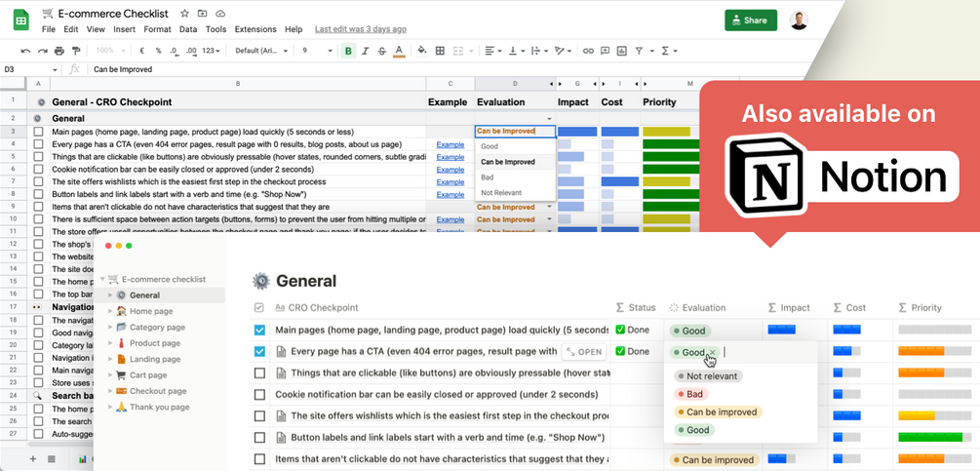The width and height of the screenshot is (980, 471).
Task: Open Example link in Sheets row 7
Action: [x=450, y=182]
